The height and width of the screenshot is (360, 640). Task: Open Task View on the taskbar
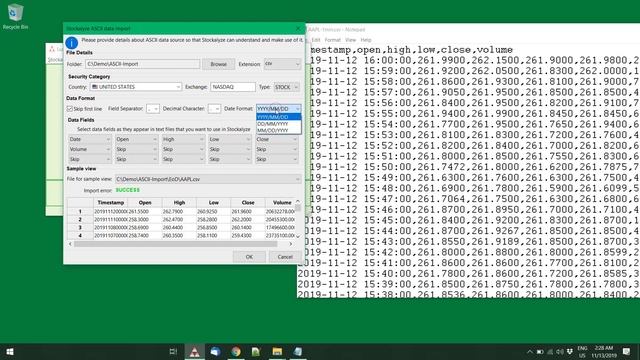tap(173, 351)
